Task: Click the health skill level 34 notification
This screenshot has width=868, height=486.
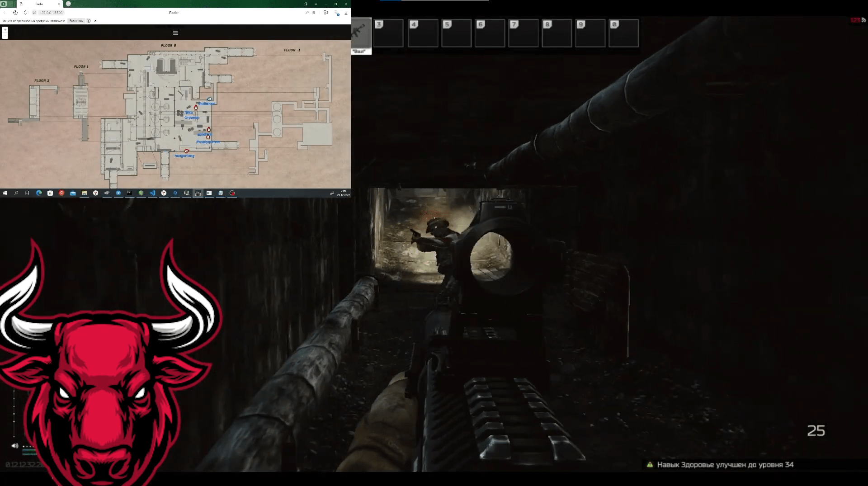Action: tap(720, 465)
